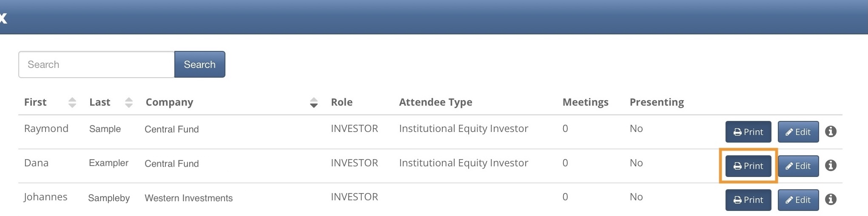Select Western Investments company cell
Screen dimensions: 868x216
(188, 198)
